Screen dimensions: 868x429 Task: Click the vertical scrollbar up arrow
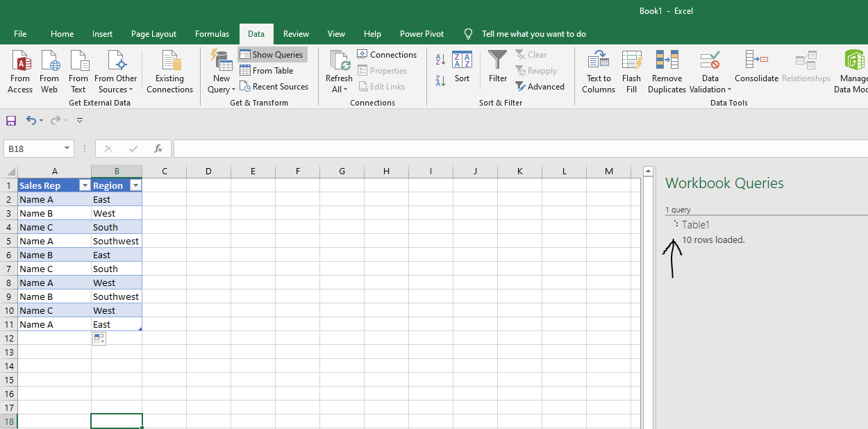(649, 171)
